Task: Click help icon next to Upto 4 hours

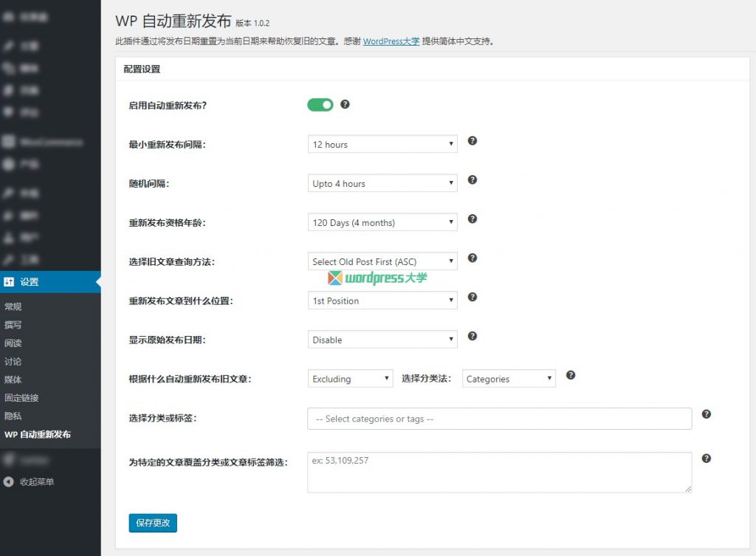Action: coord(472,179)
